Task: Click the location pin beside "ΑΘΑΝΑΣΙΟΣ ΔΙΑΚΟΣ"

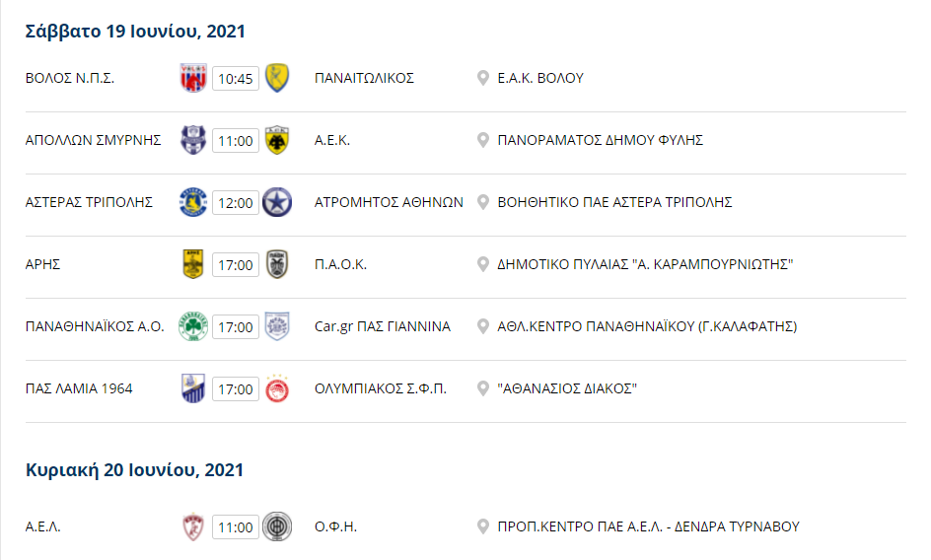Action: point(482,388)
